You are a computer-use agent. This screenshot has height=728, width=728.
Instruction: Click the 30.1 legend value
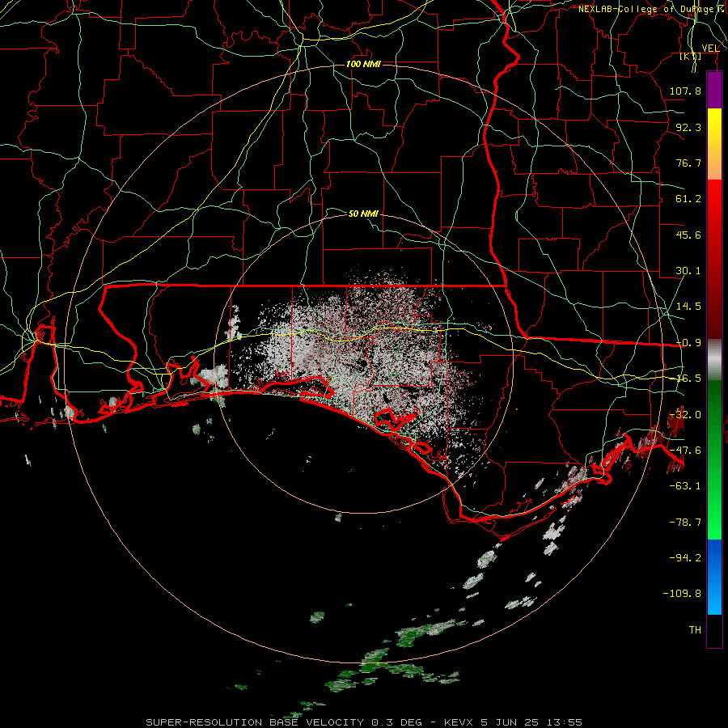[688, 271]
